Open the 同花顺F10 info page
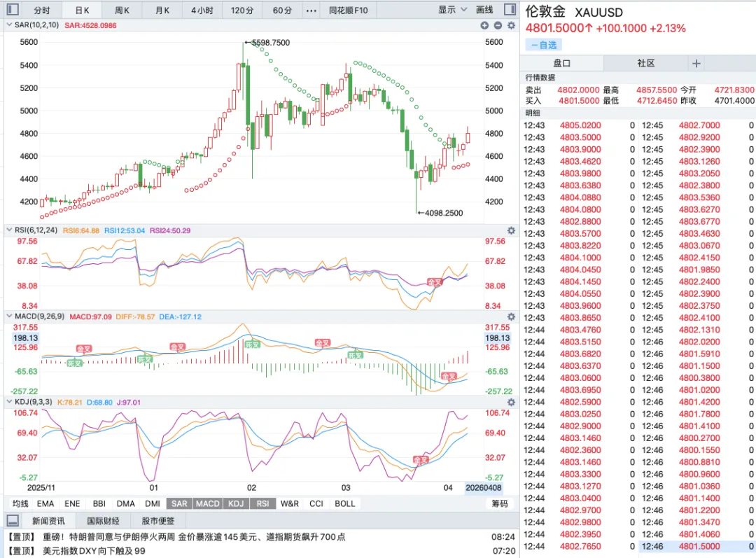 click(348, 10)
